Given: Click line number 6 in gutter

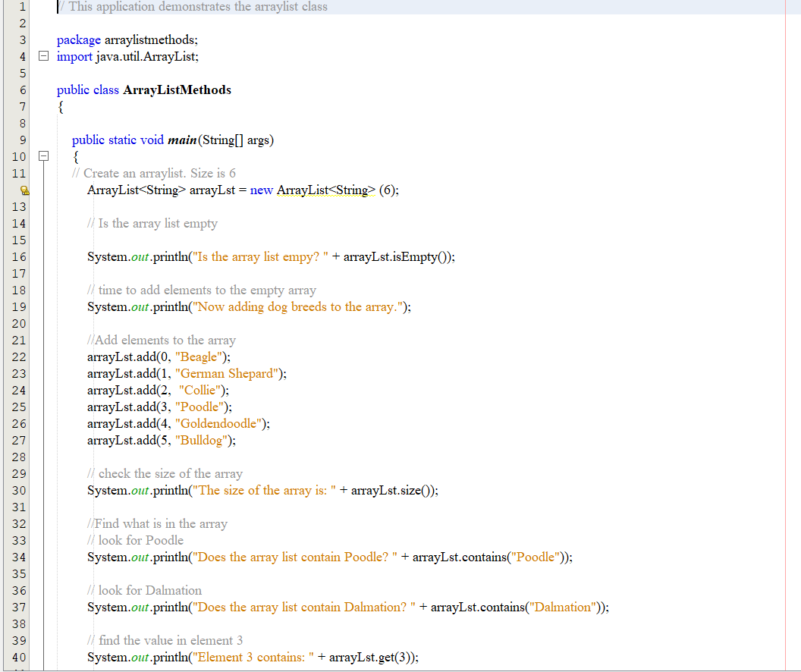Looking at the screenshot, I should [x=22, y=90].
